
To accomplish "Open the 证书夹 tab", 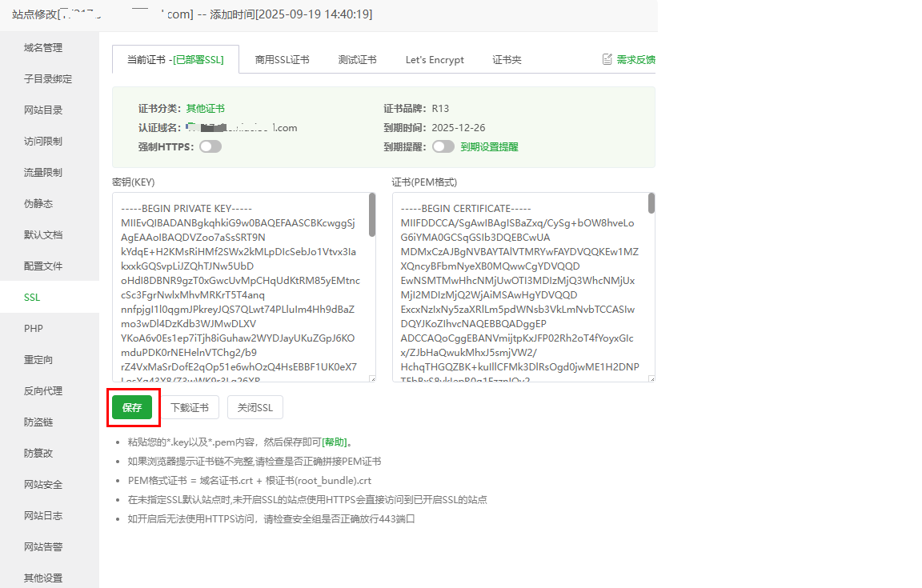I will [x=507, y=60].
